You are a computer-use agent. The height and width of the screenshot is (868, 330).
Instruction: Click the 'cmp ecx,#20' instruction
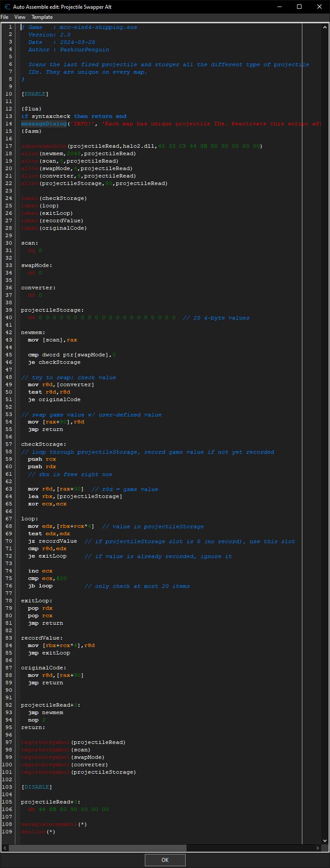(x=47, y=579)
